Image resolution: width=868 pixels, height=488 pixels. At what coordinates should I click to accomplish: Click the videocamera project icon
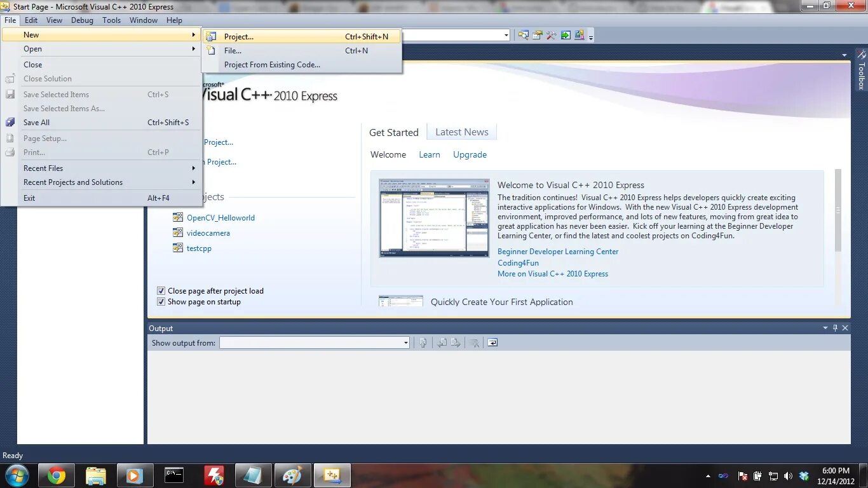coord(178,233)
